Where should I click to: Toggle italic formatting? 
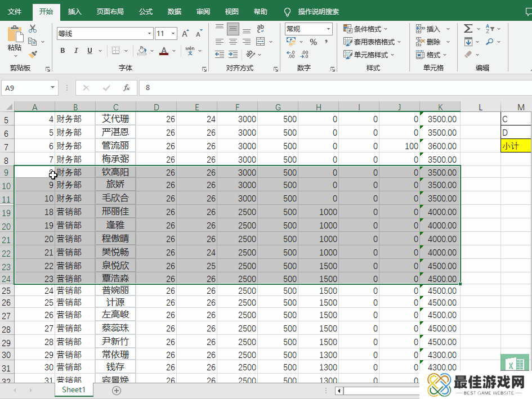[76, 51]
